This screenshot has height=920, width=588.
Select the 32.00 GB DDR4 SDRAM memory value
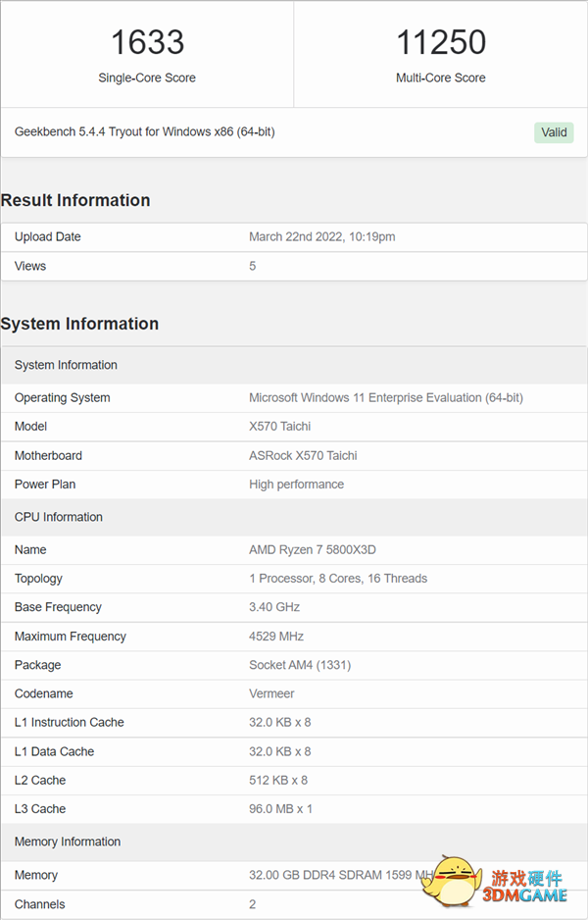[x=342, y=875]
